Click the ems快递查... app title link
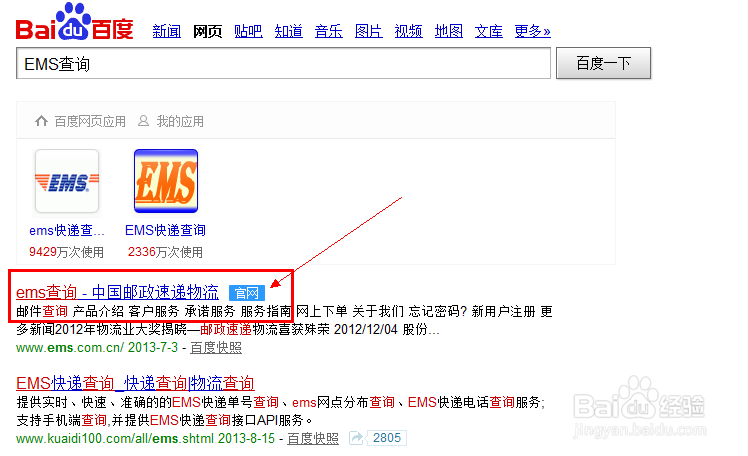This screenshot has width=748, height=456. pos(67,230)
